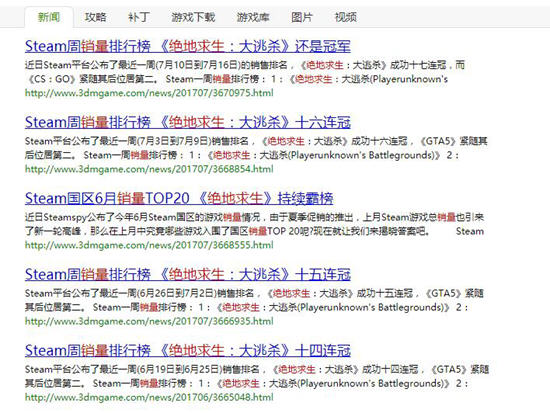Screen dimensions: 550x413
Task: Open the 游戏库 tab
Action: [253, 17]
